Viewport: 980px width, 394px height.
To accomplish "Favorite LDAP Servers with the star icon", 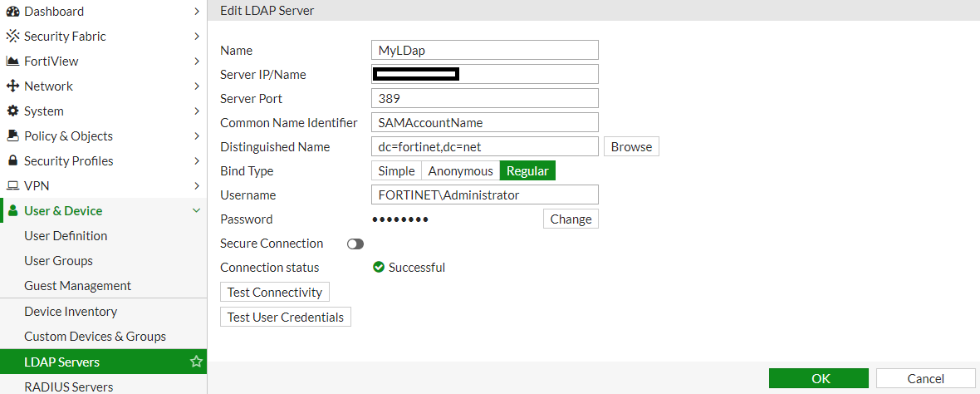I will click(x=196, y=362).
